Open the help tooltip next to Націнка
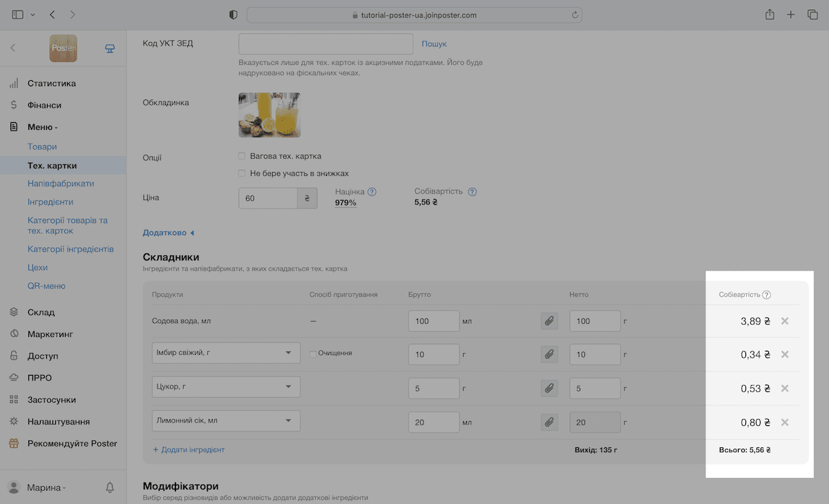Image resolution: width=829 pixels, height=504 pixels. (372, 192)
